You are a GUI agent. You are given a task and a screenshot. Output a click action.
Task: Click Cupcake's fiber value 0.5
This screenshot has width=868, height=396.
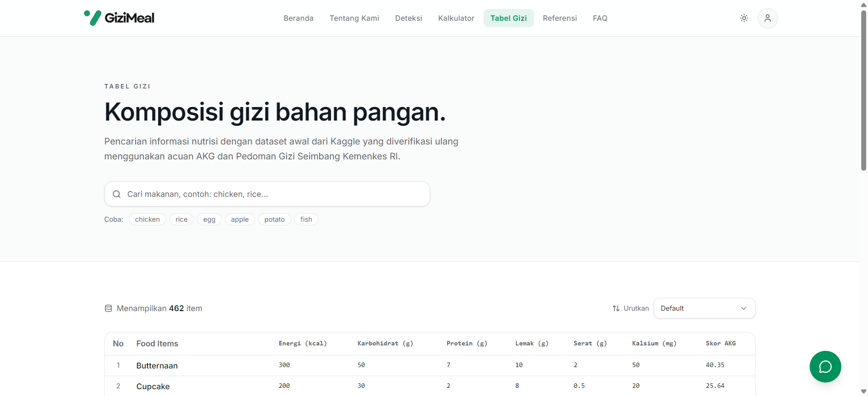coord(579,386)
